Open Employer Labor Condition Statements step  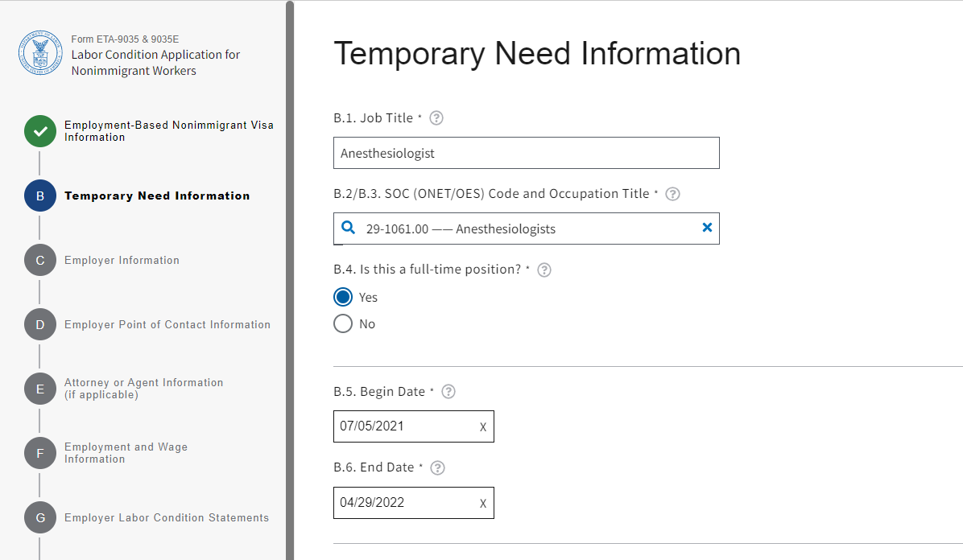pyautogui.click(x=166, y=517)
